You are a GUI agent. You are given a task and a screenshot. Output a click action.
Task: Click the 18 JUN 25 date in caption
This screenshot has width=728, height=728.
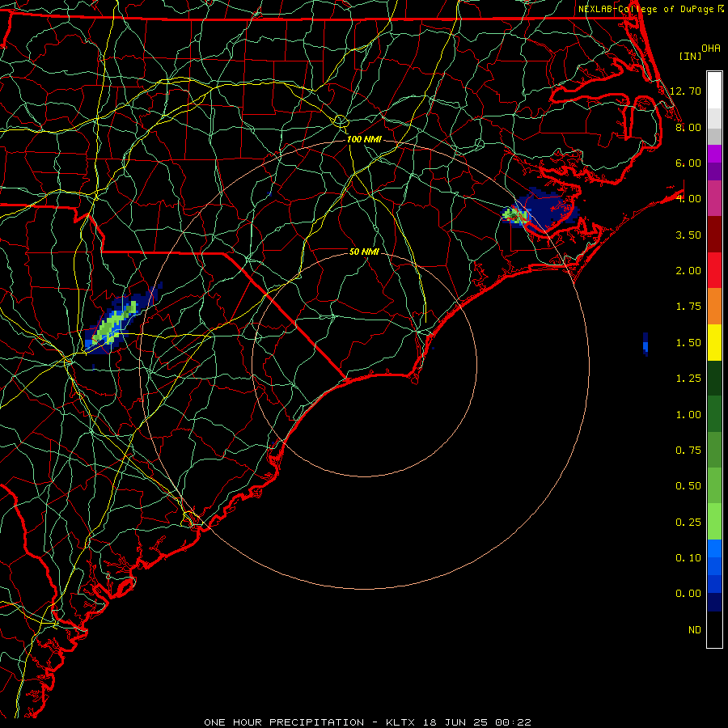[456, 722]
